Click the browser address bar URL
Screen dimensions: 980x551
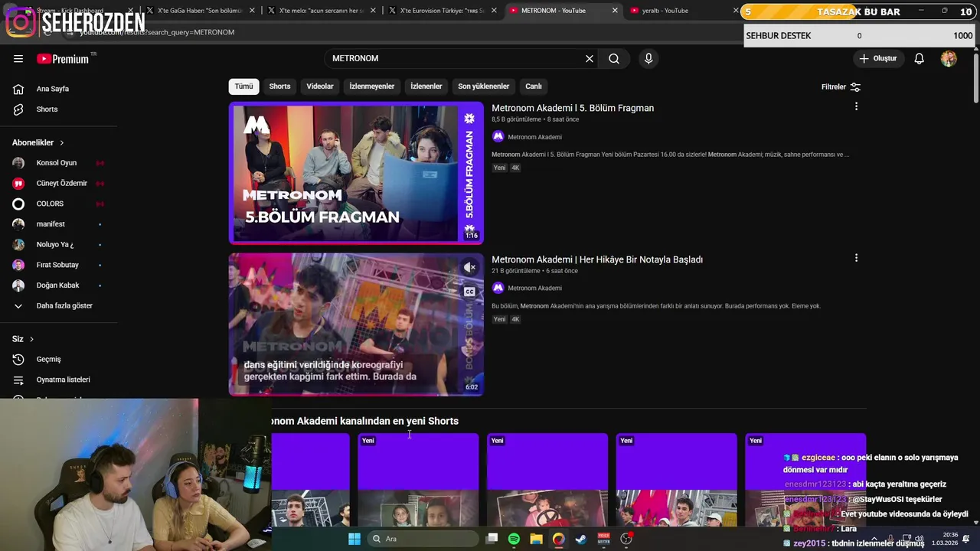157,32
